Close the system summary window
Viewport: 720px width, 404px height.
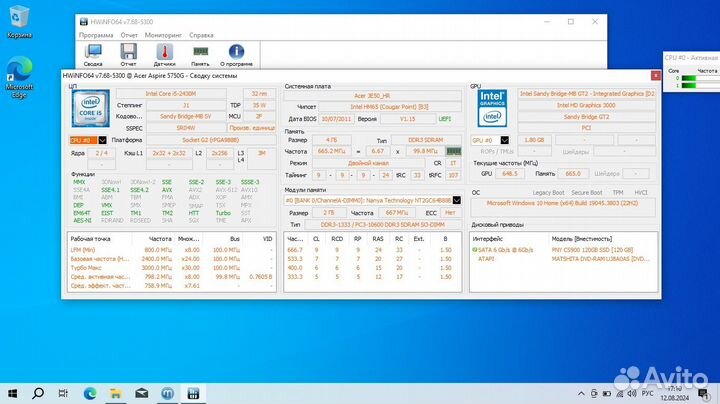[655, 75]
